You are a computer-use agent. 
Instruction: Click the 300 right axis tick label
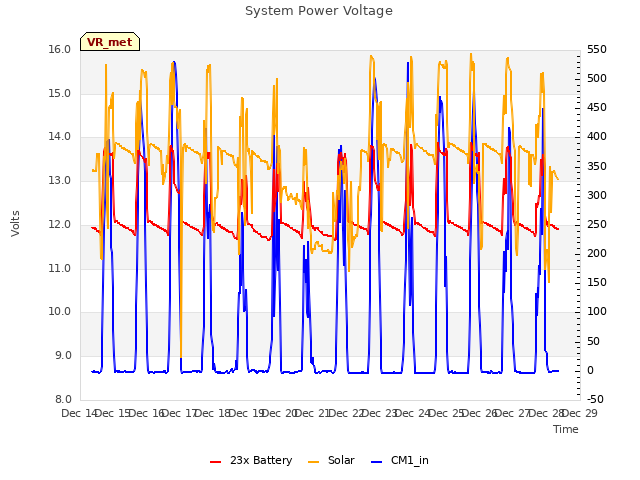pyautogui.click(x=597, y=196)
